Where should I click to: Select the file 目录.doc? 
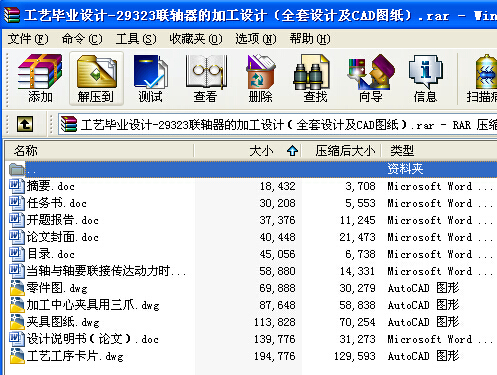click(x=51, y=254)
